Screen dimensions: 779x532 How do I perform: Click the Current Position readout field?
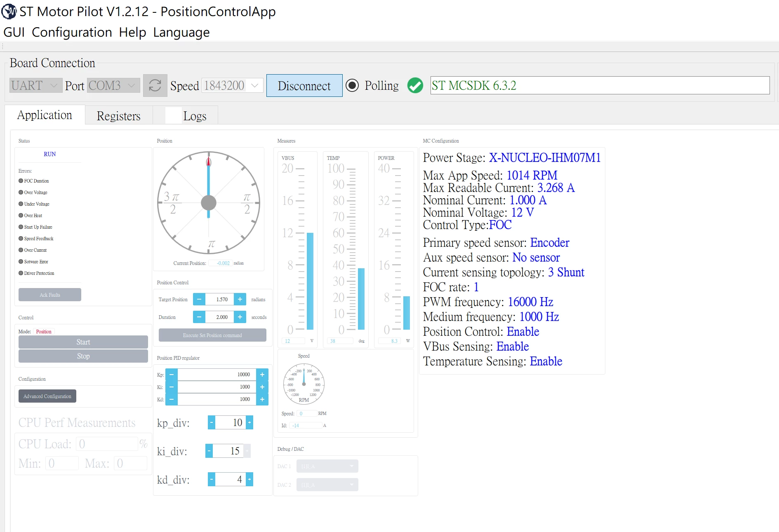(221, 263)
